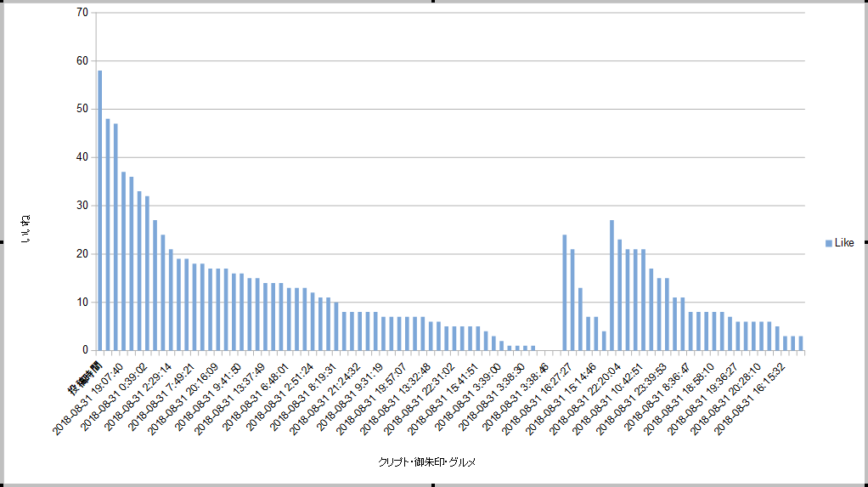Image resolution: width=868 pixels, height=487 pixels.
Task: Click the top-center chart resize handle
Action: (x=434, y=2)
